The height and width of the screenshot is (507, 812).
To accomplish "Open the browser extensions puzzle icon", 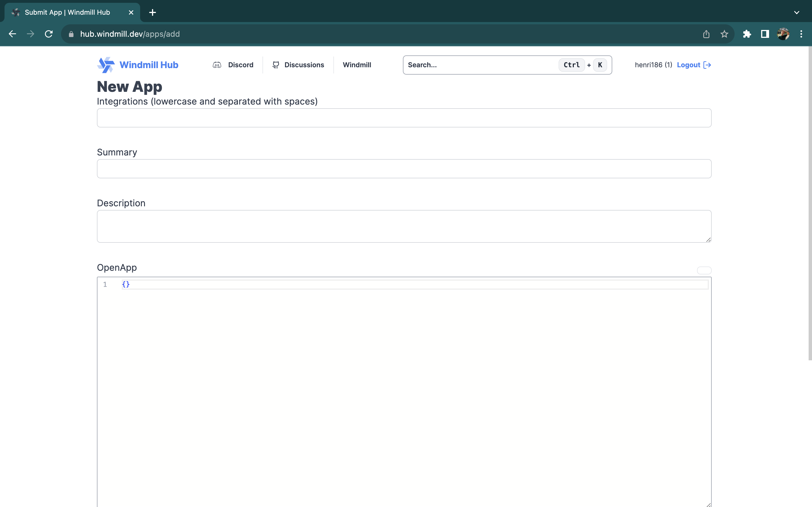I will pos(747,34).
